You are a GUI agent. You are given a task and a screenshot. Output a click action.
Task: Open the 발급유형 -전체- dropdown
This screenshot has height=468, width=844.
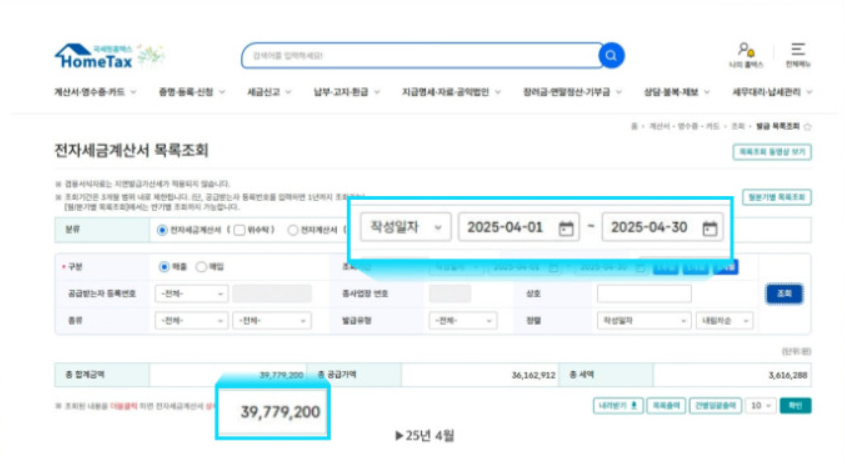click(463, 320)
